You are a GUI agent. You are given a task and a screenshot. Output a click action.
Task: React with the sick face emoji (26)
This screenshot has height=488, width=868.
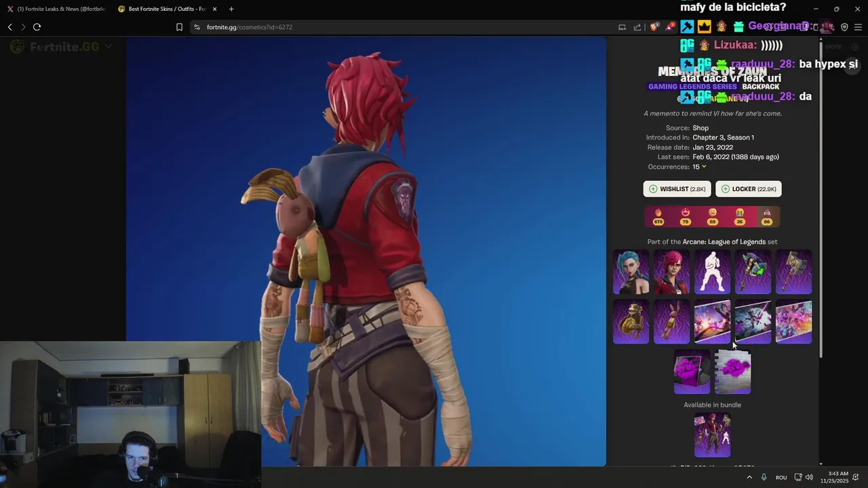[x=740, y=217]
